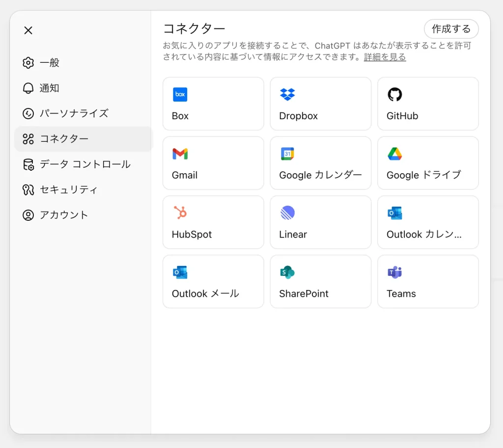Click the SharePoint logo icon
503x448 pixels.
click(287, 272)
